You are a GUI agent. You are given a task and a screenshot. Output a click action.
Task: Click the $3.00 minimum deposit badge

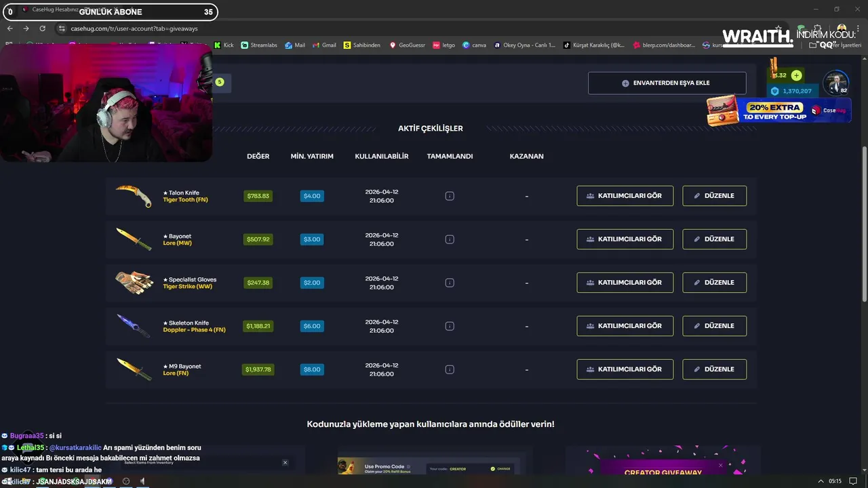(312, 239)
